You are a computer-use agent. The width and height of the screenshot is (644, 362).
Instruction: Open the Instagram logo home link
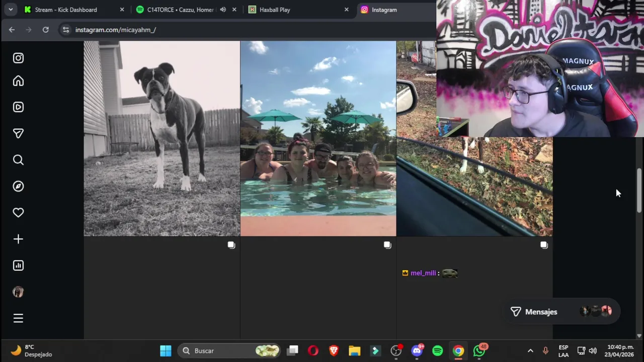[x=18, y=58]
